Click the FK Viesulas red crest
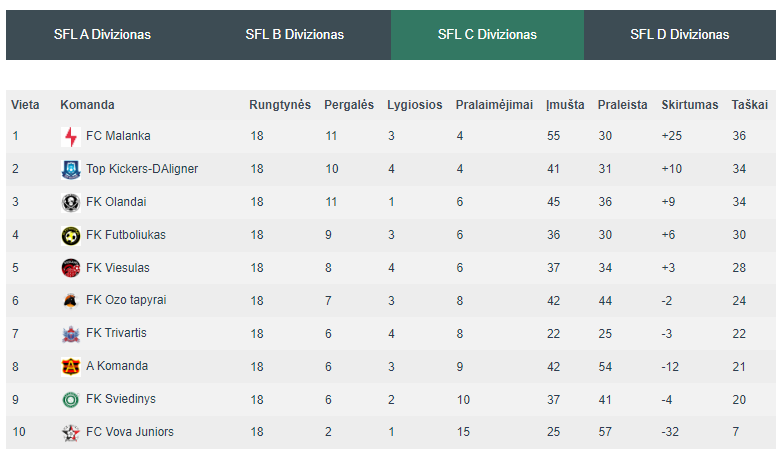Viewport: 783px width, 456px height. coord(70,268)
